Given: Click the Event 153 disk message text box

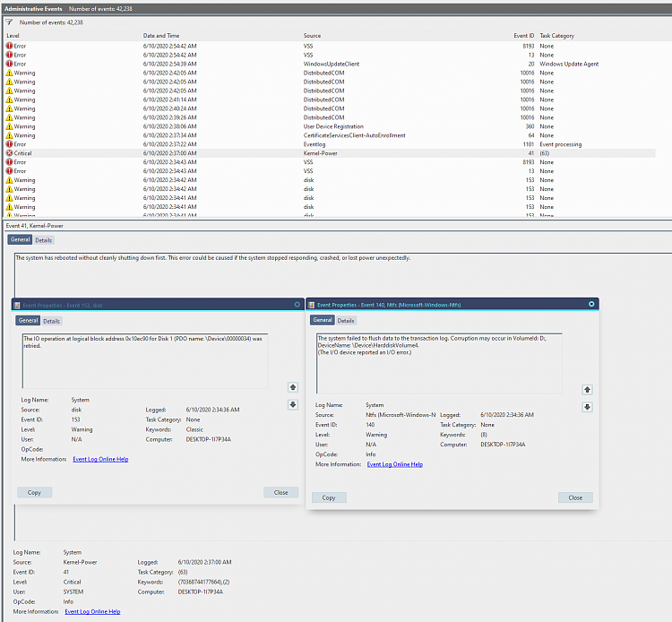Looking at the screenshot, I should click(x=145, y=361).
